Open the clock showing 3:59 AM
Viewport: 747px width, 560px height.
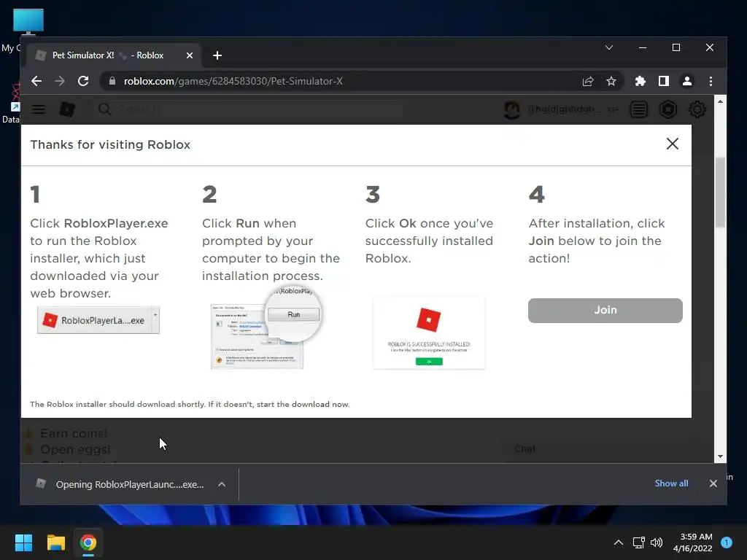[693, 542]
